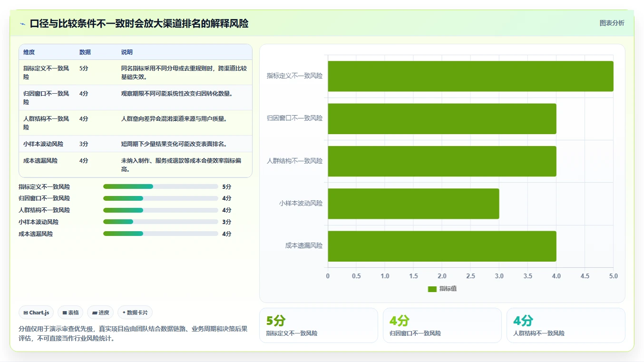The image size is (644, 362).
Task: Click description starting 同名指标采用不同分母
Action: coord(184,72)
